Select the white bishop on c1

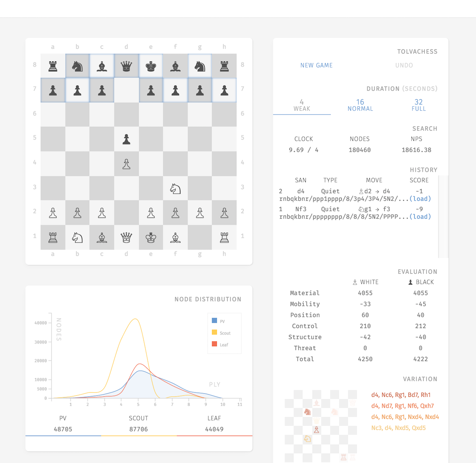click(x=102, y=237)
